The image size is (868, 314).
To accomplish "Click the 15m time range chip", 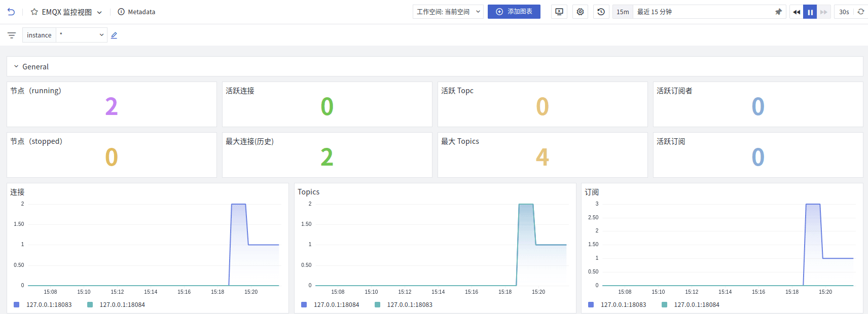I will [623, 12].
